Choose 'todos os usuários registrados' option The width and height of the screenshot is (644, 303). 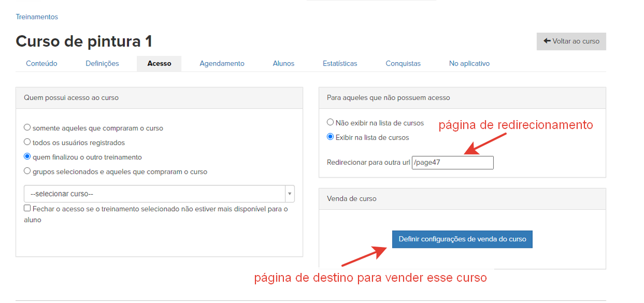27,142
